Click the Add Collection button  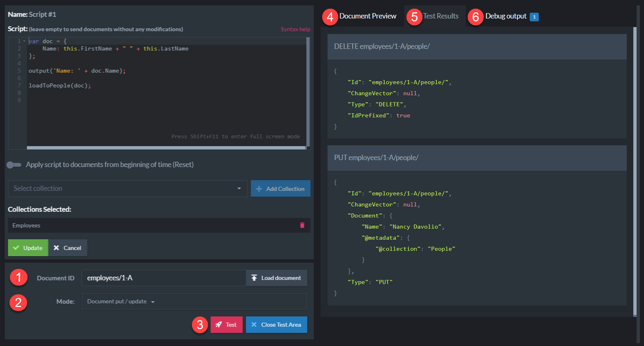281,188
